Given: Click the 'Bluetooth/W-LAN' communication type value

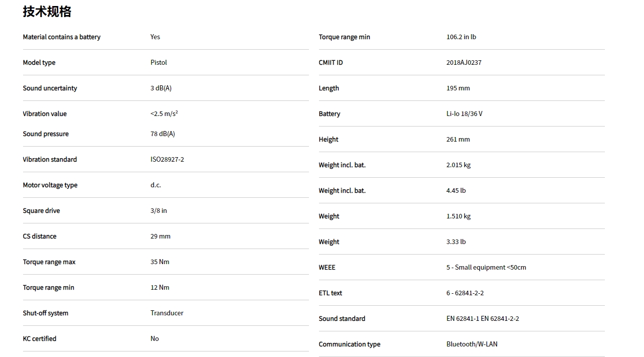Looking at the screenshot, I should [471, 344].
